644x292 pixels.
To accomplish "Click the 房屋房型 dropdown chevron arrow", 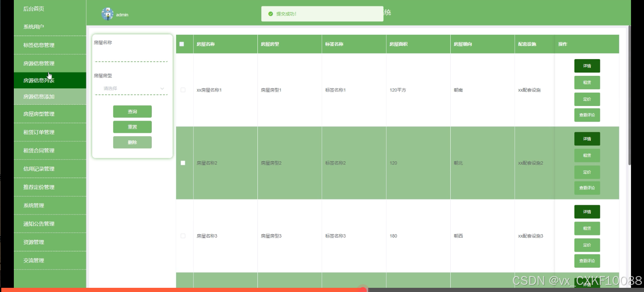I will (162, 88).
